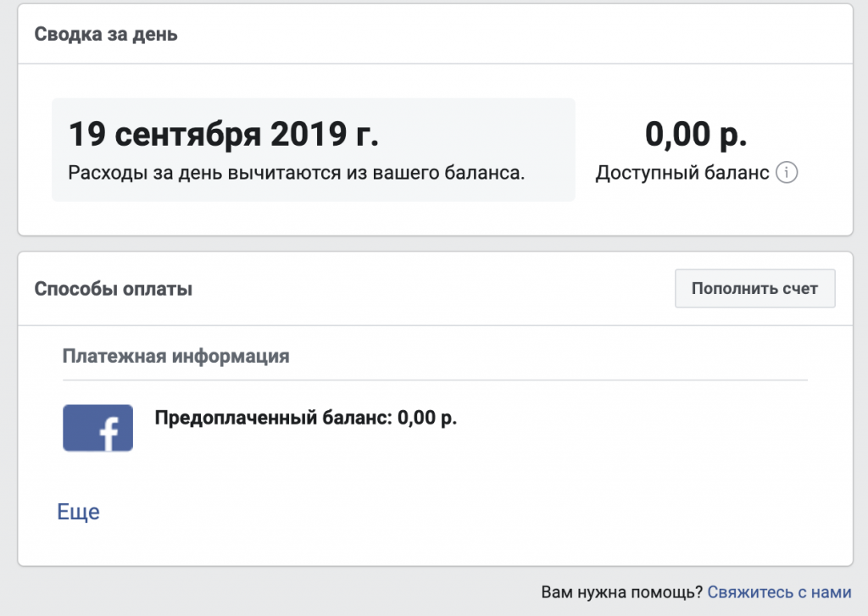The image size is (868, 616).
Task: Click Предоплаченный баланс: 0,00 р. text
Action: [x=305, y=418]
